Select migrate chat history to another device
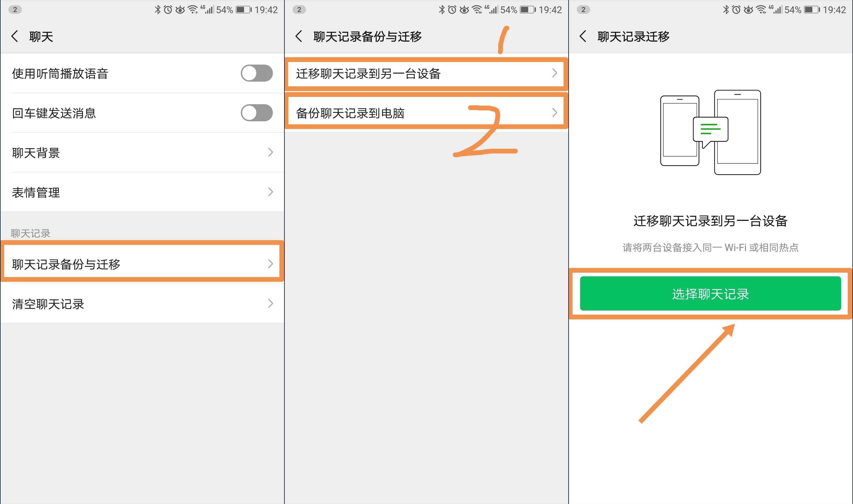Image resolution: width=853 pixels, height=504 pixels. pyautogui.click(x=426, y=73)
